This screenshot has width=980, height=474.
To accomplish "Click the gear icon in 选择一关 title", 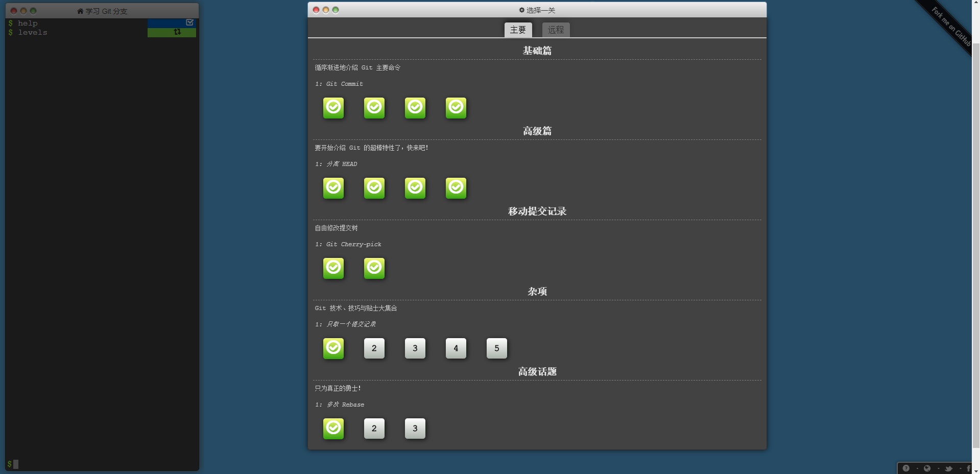I will [521, 10].
